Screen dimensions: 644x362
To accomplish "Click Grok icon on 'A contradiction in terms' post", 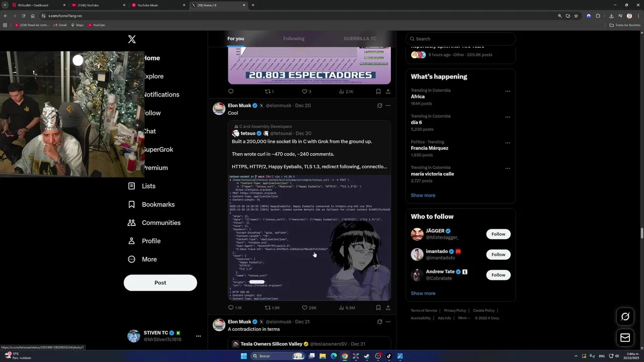I will [x=379, y=322].
